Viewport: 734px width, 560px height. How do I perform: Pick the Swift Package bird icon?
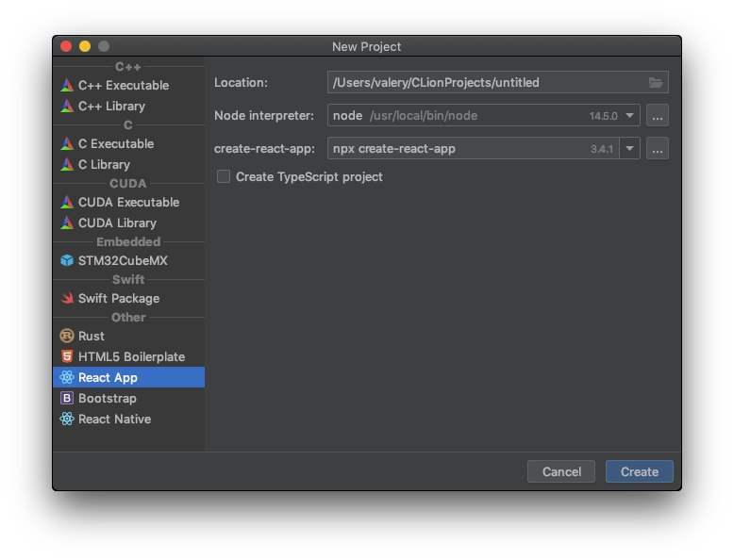click(x=67, y=298)
